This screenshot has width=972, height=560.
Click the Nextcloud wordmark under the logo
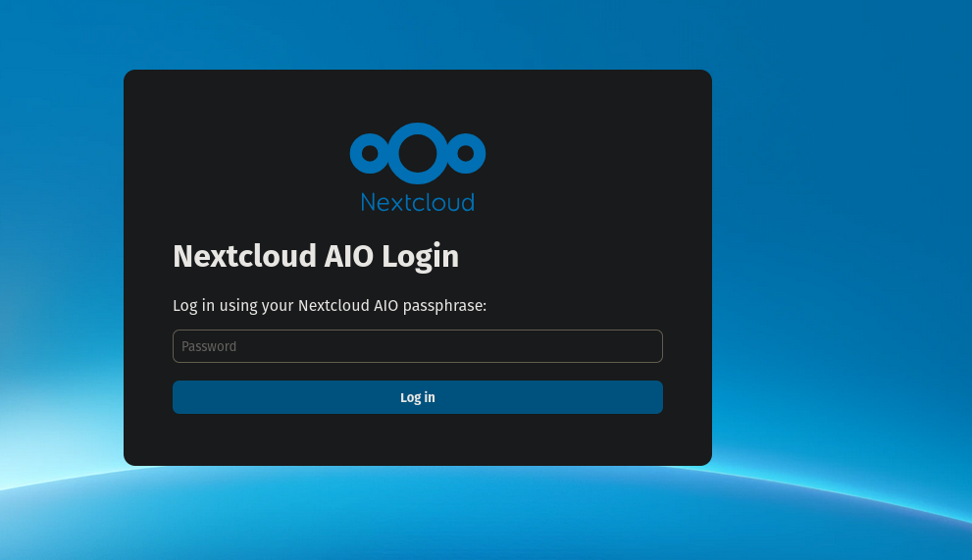tap(417, 202)
